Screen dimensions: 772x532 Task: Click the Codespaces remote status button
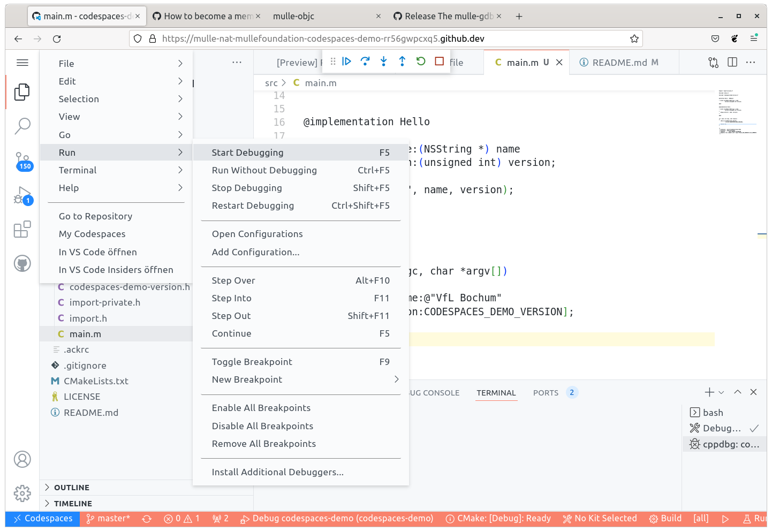coord(43,519)
